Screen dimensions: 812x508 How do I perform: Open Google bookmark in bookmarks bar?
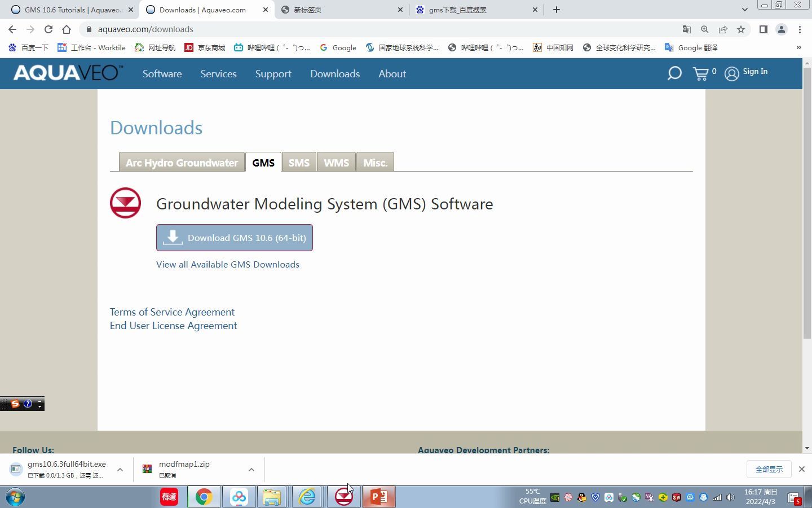pyautogui.click(x=338, y=47)
